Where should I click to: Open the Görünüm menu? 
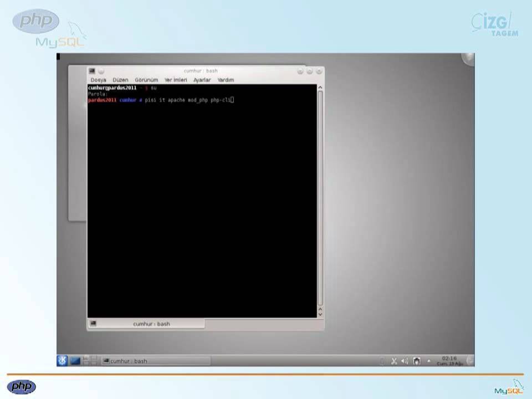[x=146, y=80]
